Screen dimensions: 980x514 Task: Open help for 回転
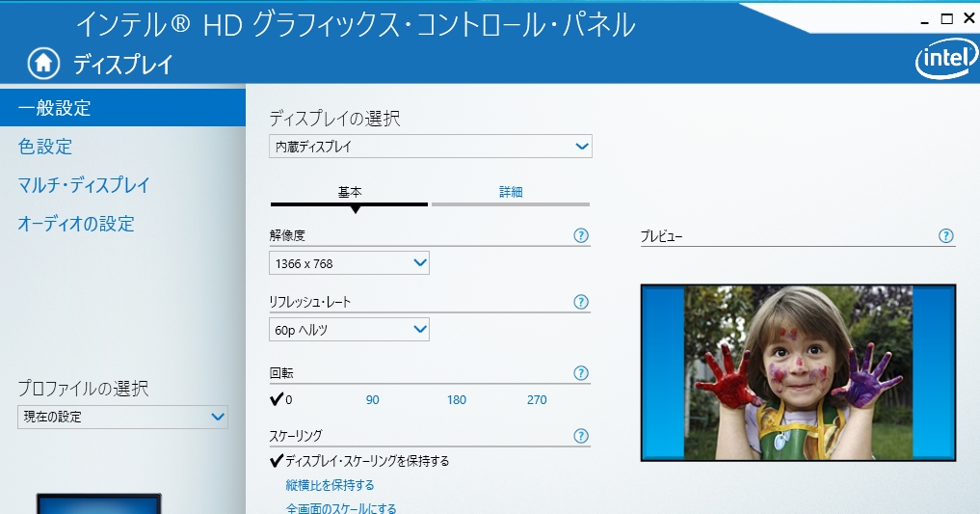pyautogui.click(x=581, y=373)
